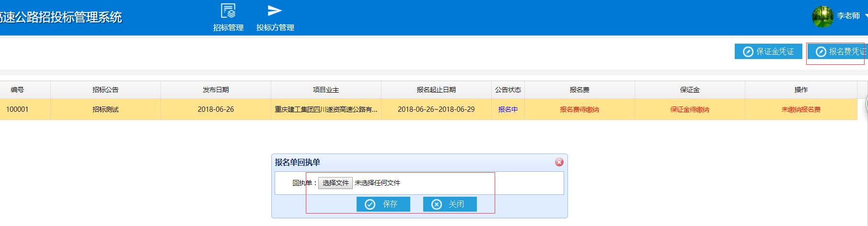
Task: Select the 重庆建工集团 project owner cell
Action: click(x=326, y=109)
